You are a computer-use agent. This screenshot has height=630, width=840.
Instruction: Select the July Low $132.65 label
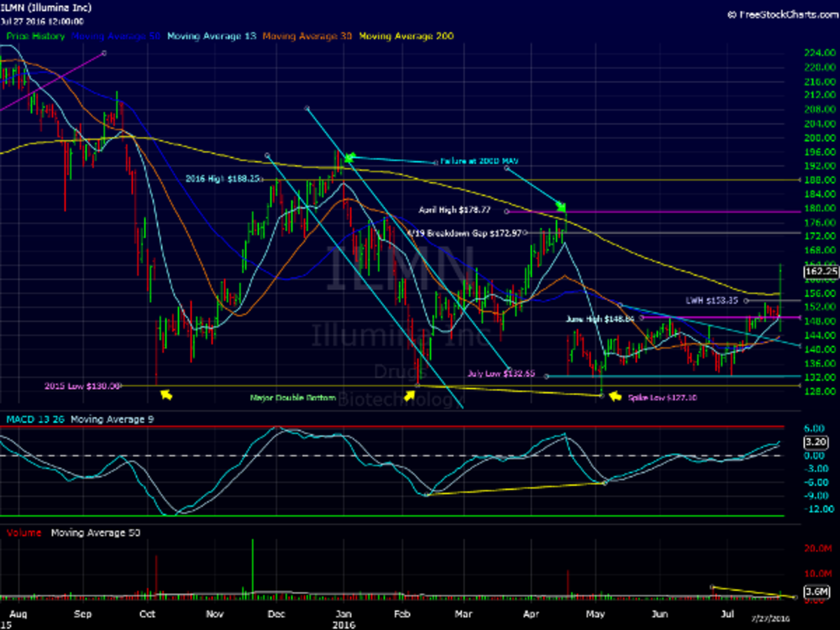[x=503, y=373]
